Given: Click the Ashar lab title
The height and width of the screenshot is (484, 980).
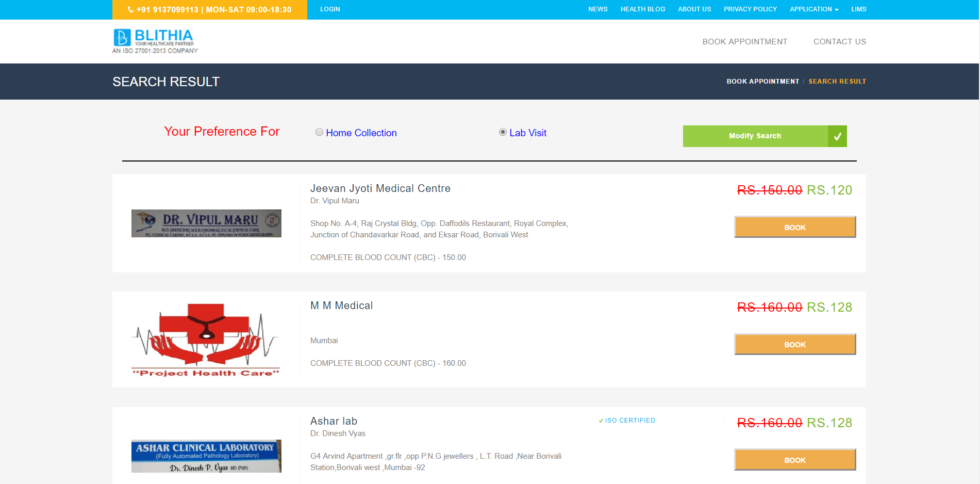Looking at the screenshot, I should point(334,421).
